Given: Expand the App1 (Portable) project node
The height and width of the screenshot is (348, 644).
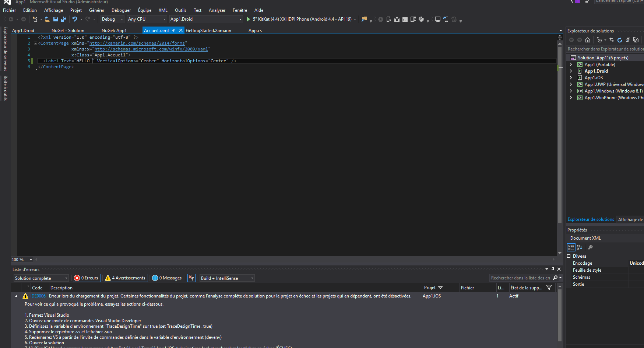Looking at the screenshot, I should [571, 65].
